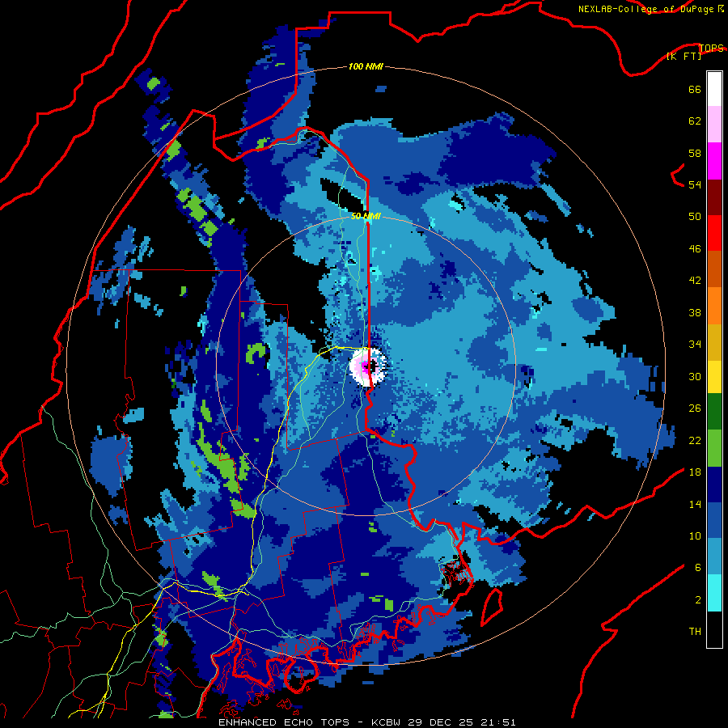Pick the light steel-blue legend swatch

(714, 557)
